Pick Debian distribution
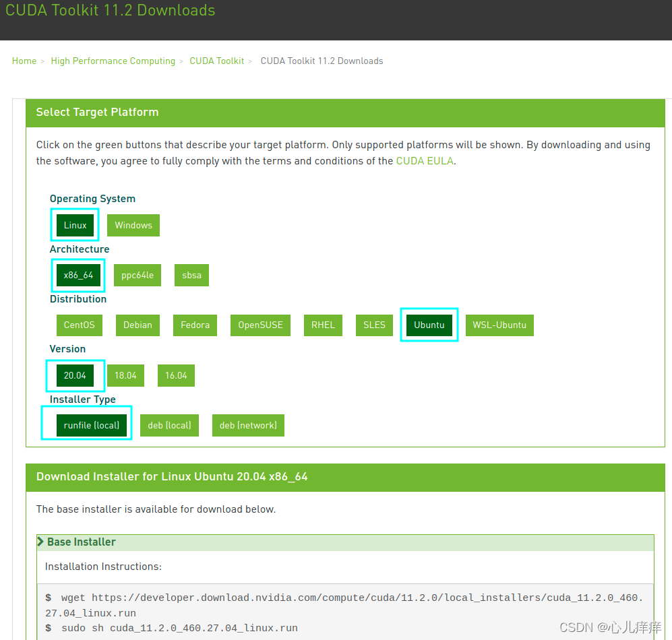 click(138, 325)
